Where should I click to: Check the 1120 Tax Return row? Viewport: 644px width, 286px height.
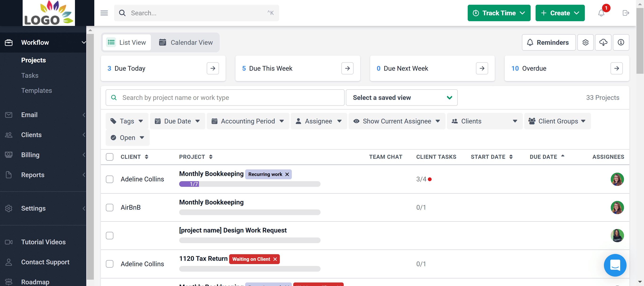tap(110, 264)
